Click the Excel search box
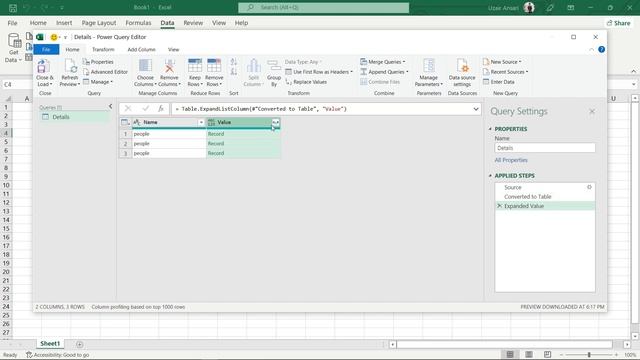This screenshot has width=640, height=360. [x=324, y=8]
